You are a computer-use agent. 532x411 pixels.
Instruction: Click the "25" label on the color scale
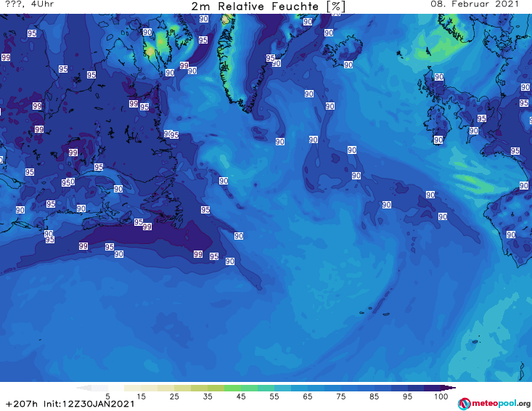(x=174, y=396)
